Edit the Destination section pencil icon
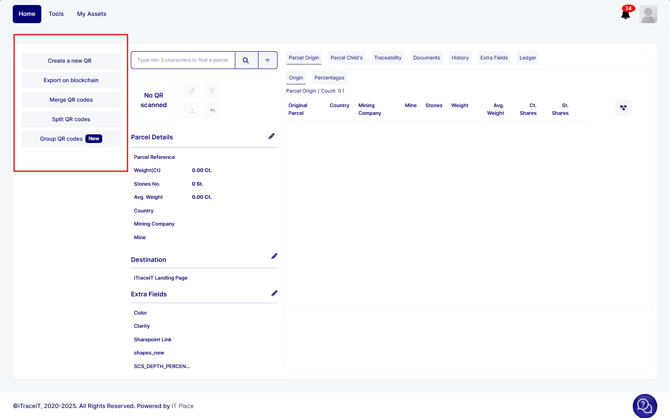This screenshot has height=418, width=670. click(274, 257)
